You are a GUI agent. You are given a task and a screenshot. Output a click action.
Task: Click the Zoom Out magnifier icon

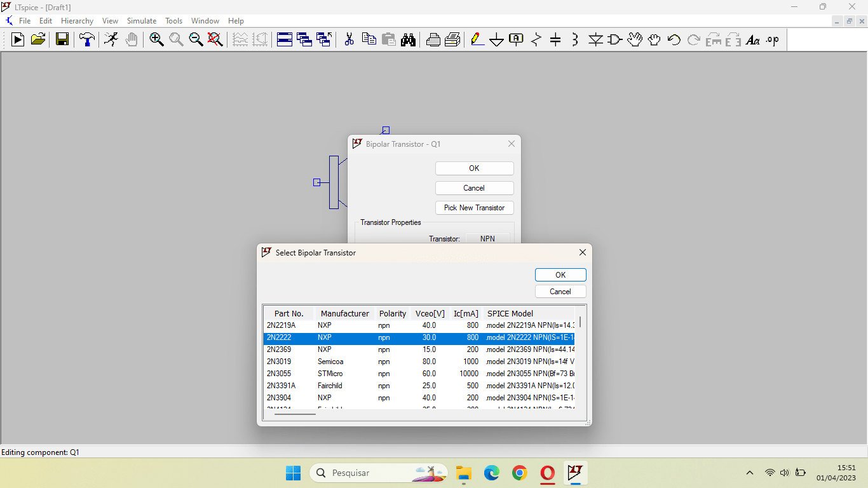[x=196, y=40]
